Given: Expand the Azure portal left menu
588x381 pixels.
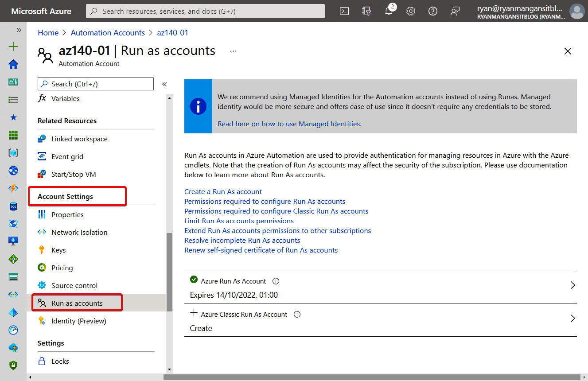Looking at the screenshot, I should pyautogui.click(x=19, y=30).
